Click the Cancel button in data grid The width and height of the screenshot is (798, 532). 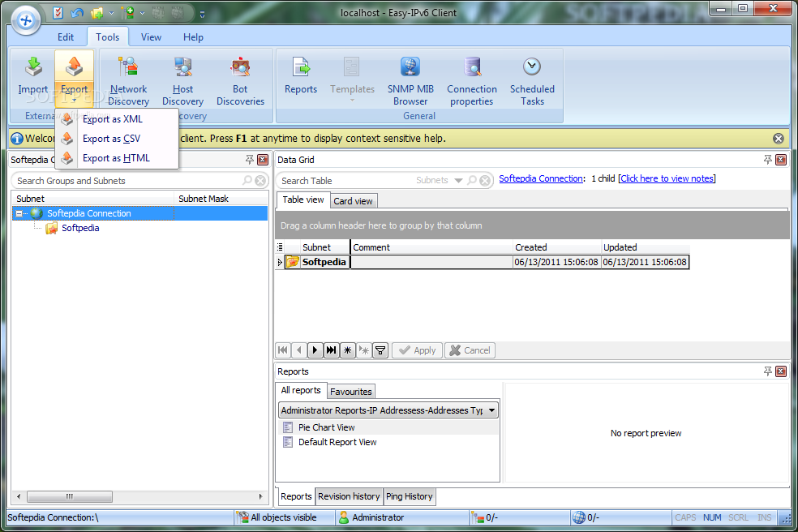click(470, 350)
